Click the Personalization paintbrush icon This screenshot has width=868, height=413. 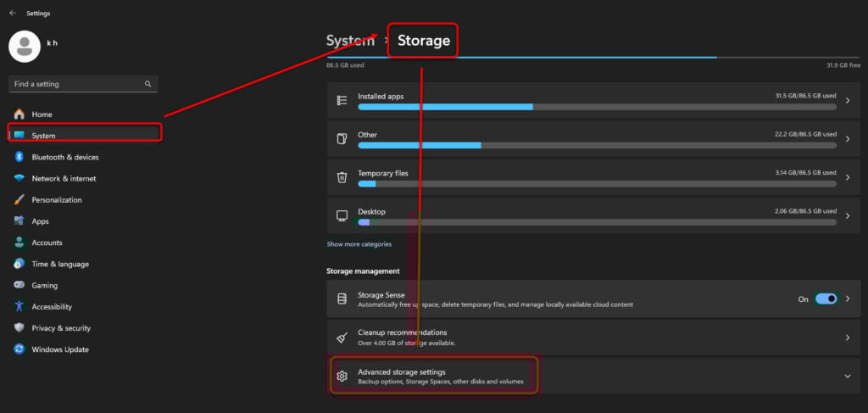(x=19, y=200)
